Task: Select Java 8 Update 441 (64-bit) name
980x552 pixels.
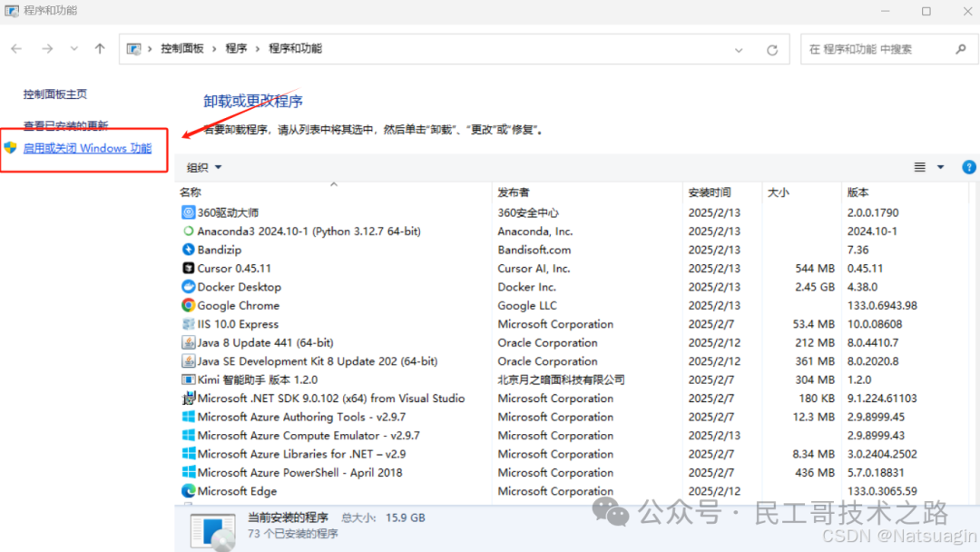Action: (266, 342)
